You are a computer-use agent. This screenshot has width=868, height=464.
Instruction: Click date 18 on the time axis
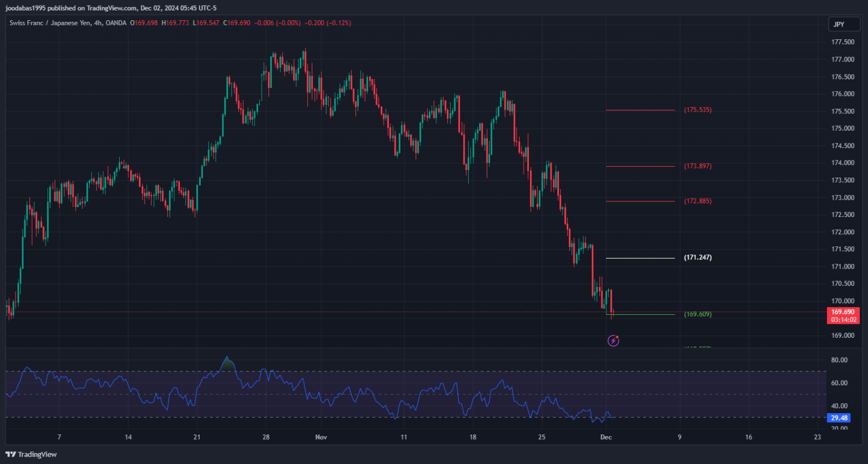473,437
